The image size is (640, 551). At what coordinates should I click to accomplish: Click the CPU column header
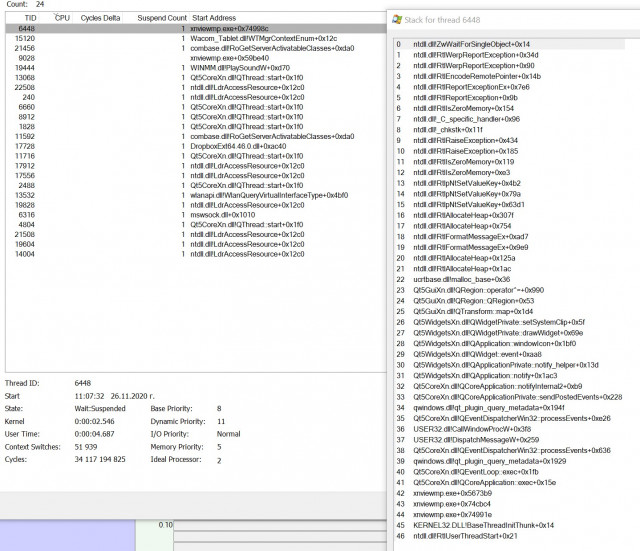(62, 18)
